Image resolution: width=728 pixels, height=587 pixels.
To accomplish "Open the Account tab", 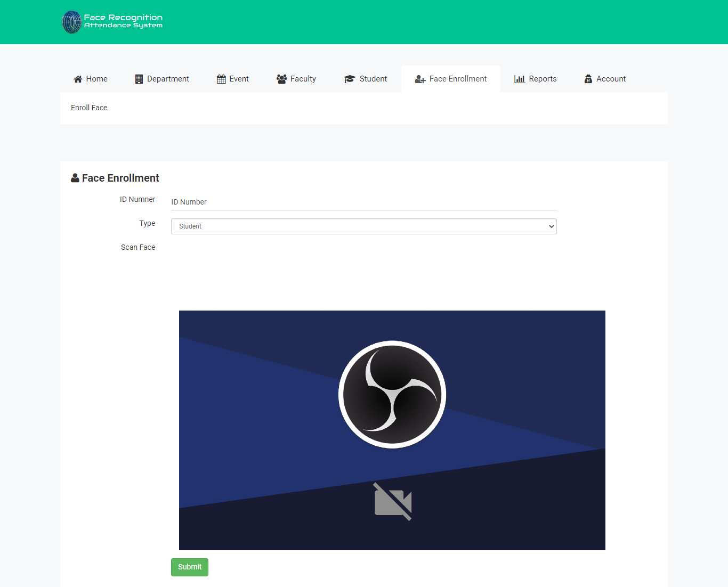I will 605,79.
